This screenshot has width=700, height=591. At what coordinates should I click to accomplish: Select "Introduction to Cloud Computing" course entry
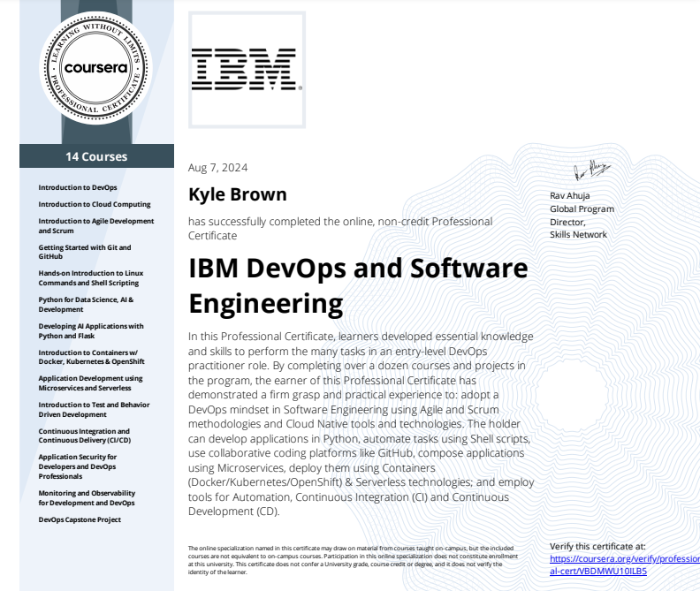point(95,204)
